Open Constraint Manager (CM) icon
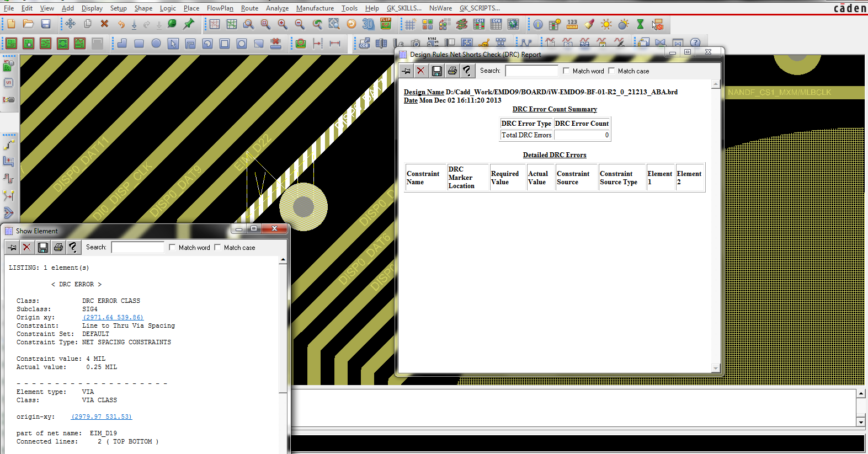 tap(479, 24)
